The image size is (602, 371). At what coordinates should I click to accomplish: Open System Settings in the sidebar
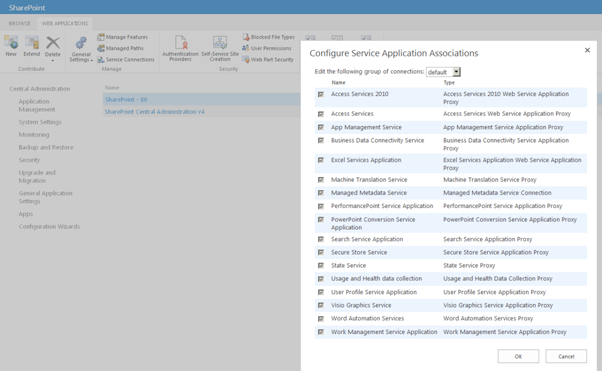[x=40, y=122]
